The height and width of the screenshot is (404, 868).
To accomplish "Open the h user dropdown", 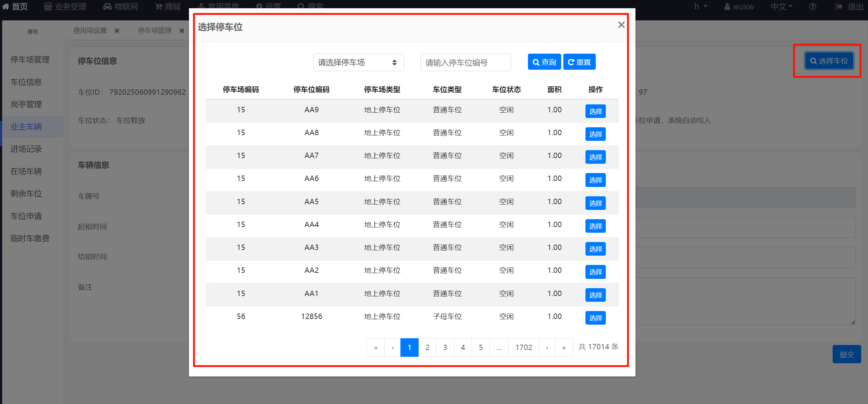I will (700, 6).
